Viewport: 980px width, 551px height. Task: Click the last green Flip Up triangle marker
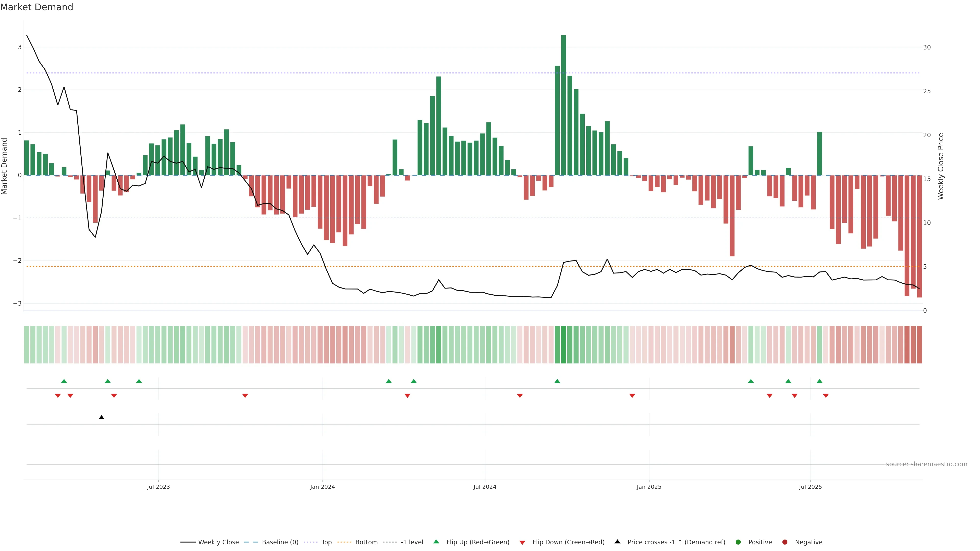819,381
